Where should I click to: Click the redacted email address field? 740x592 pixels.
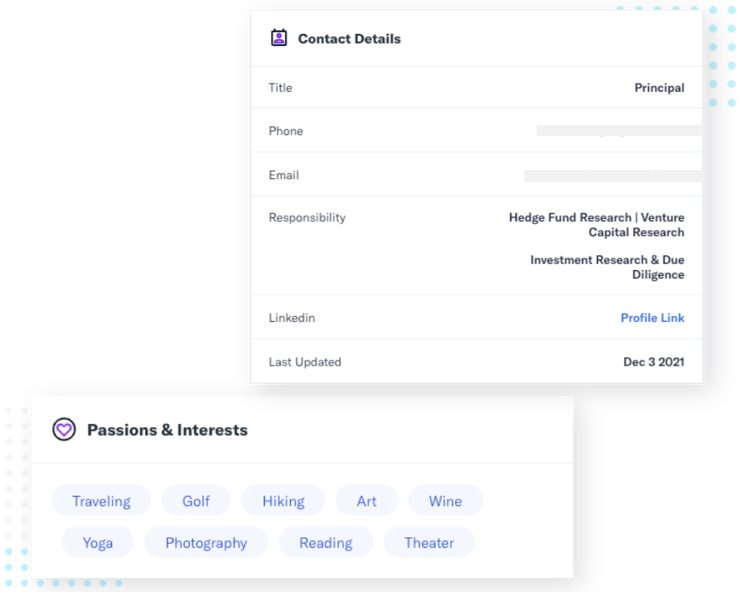click(613, 176)
